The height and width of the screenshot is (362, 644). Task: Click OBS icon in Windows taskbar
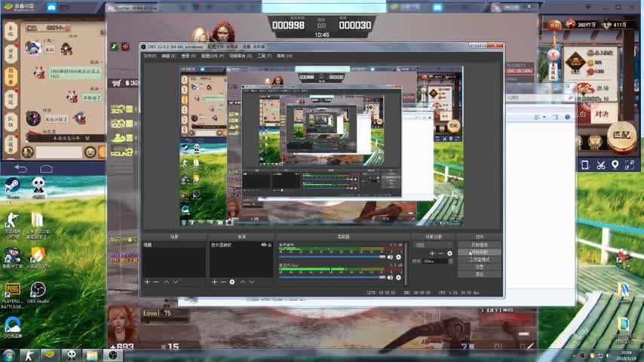113,355
